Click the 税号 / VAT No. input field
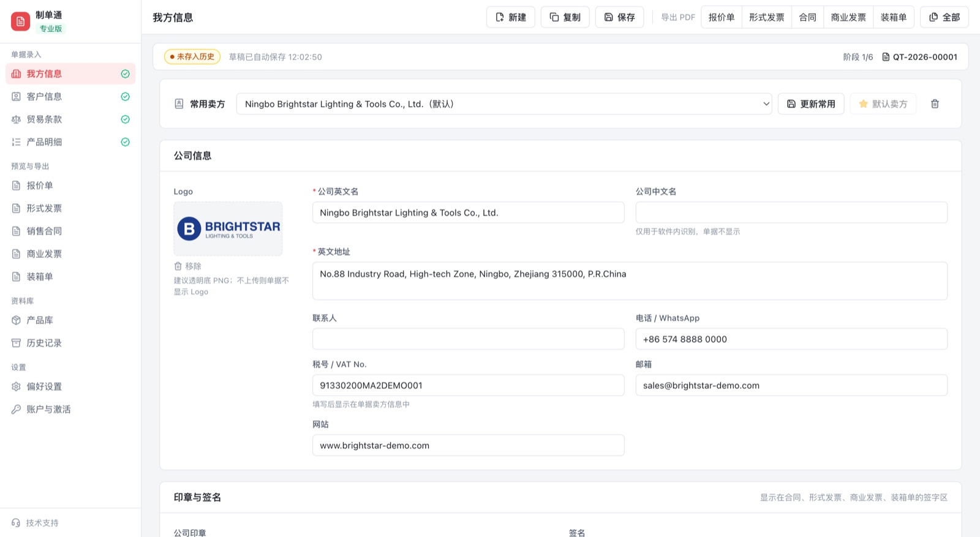Viewport: 980px width, 537px height. click(469, 385)
